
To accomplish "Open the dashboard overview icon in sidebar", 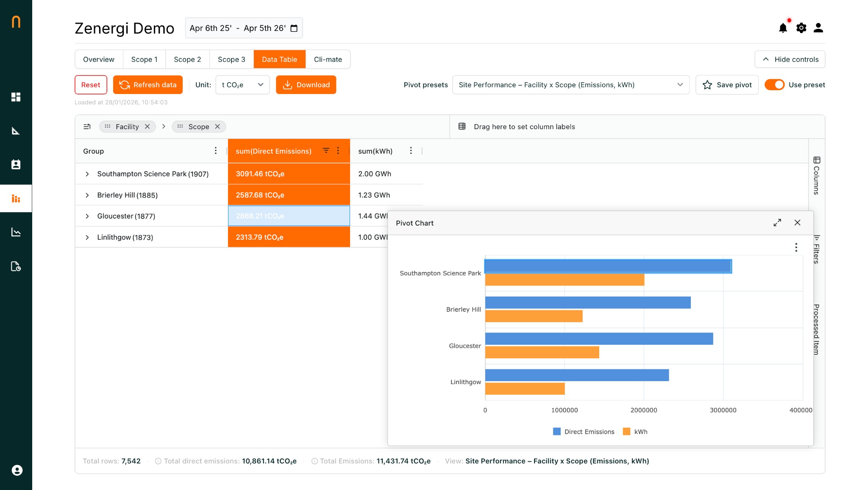I will coord(16,97).
